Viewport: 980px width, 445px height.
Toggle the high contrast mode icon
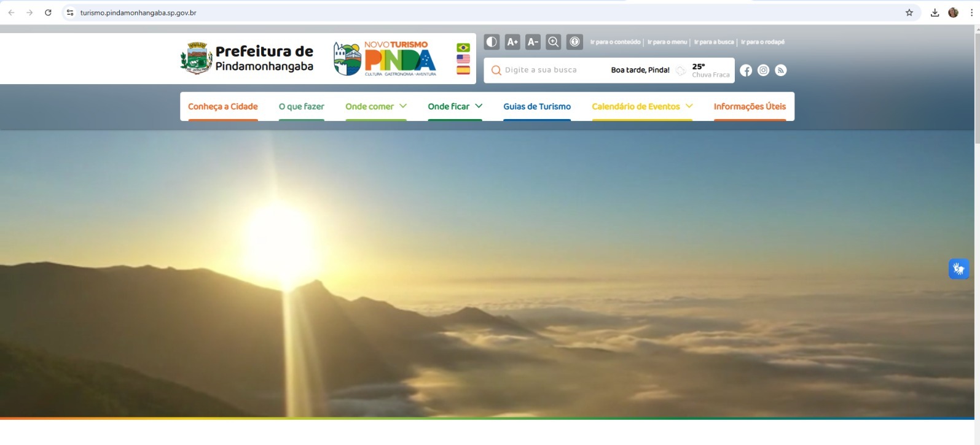492,42
